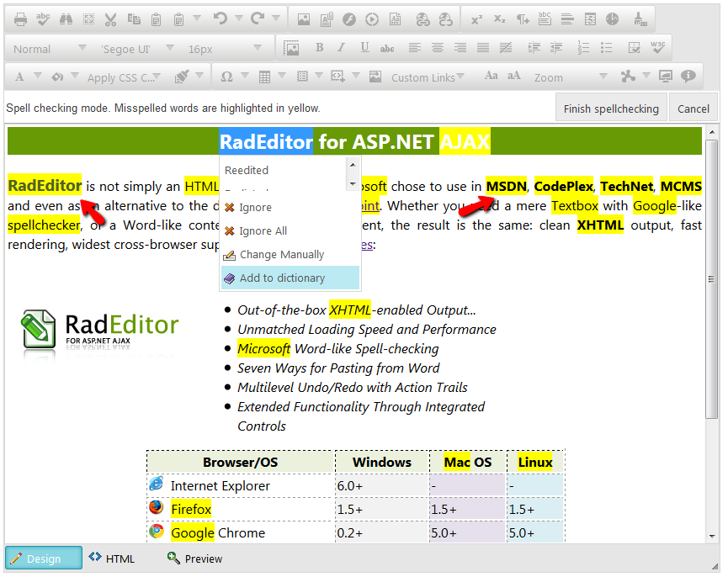Open the Flash Manager
The height and width of the screenshot is (577, 728).
(349, 19)
